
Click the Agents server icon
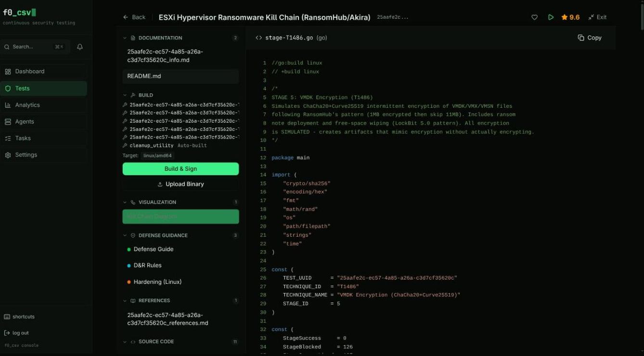coord(8,122)
